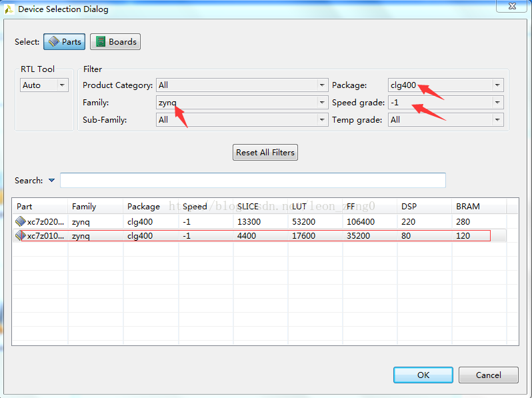Click the Cancel button
The height and width of the screenshot is (398, 532).
point(488,375)
